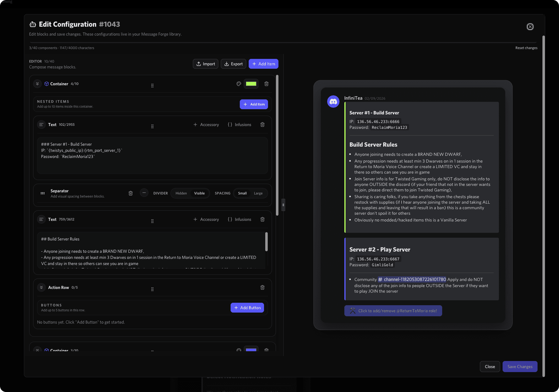559x392 pixels.
Task: Open the color palette picker for the Container
Action: pyautogui.click(x=239, y=83)
